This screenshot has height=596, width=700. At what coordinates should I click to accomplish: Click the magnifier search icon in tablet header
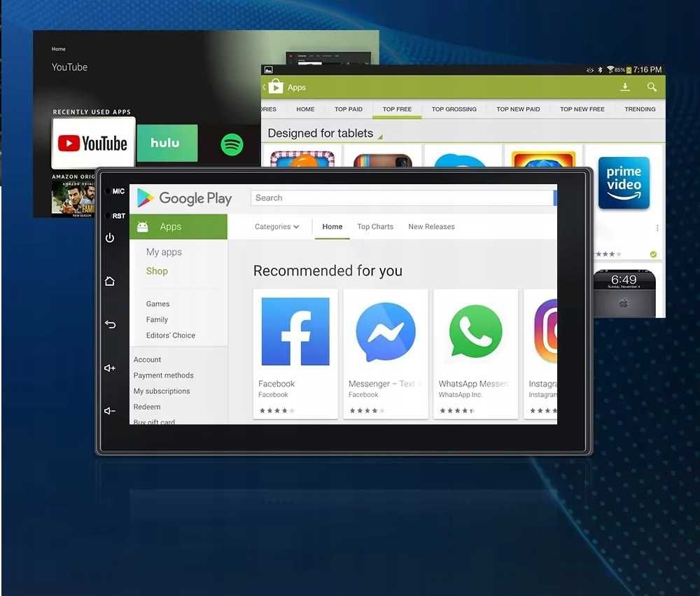(652, 87)
